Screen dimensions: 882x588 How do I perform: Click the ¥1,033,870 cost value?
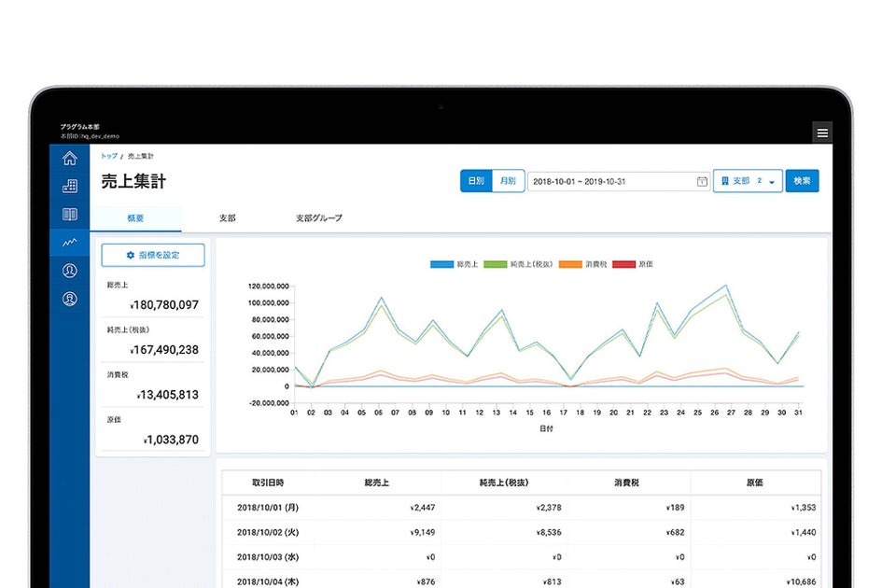(171, 440)
